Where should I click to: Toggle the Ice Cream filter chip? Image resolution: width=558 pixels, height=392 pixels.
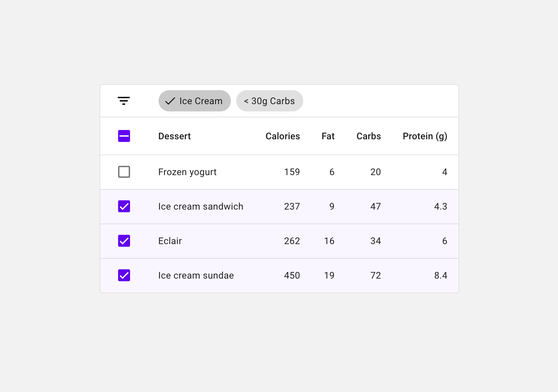195,101
